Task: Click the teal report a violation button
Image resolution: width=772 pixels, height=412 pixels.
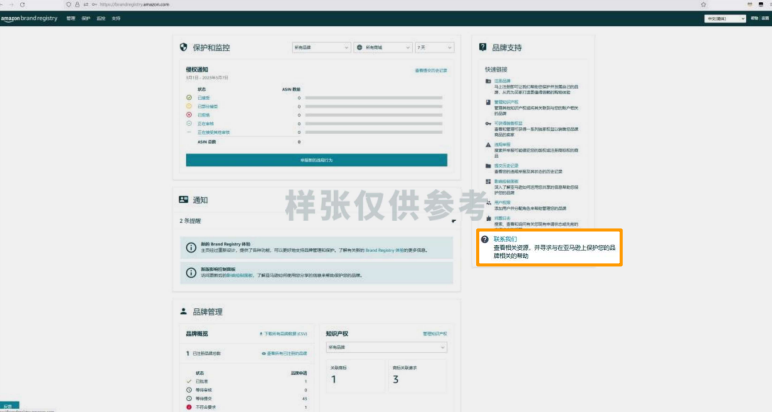Action: 317,160
